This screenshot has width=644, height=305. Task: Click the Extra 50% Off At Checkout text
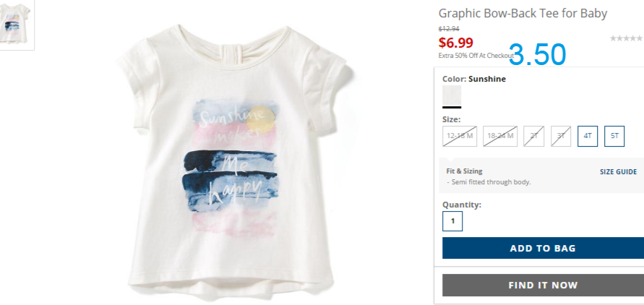(x=476, y=56)
